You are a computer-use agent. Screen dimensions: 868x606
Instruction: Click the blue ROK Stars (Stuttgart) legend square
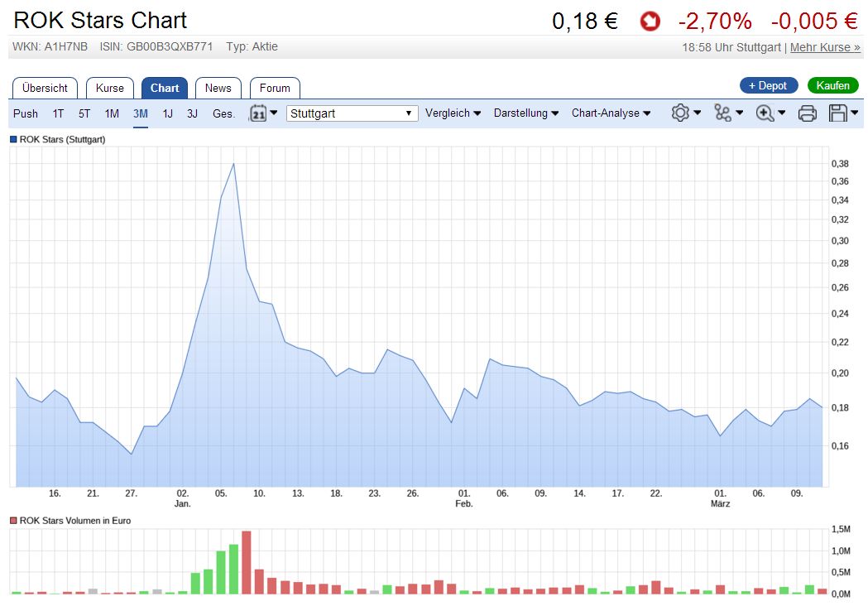[13, 140]
